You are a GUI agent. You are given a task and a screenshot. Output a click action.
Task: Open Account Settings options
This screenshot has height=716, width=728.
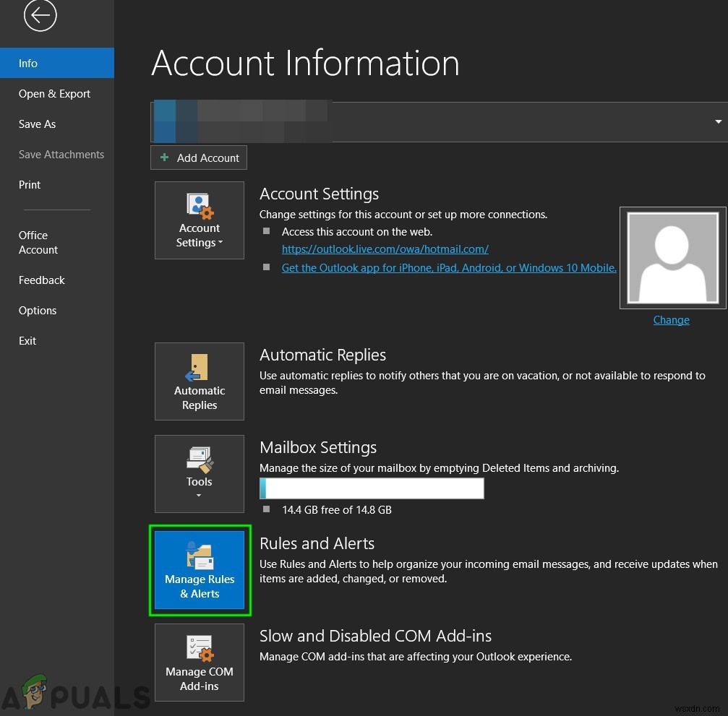200,220
